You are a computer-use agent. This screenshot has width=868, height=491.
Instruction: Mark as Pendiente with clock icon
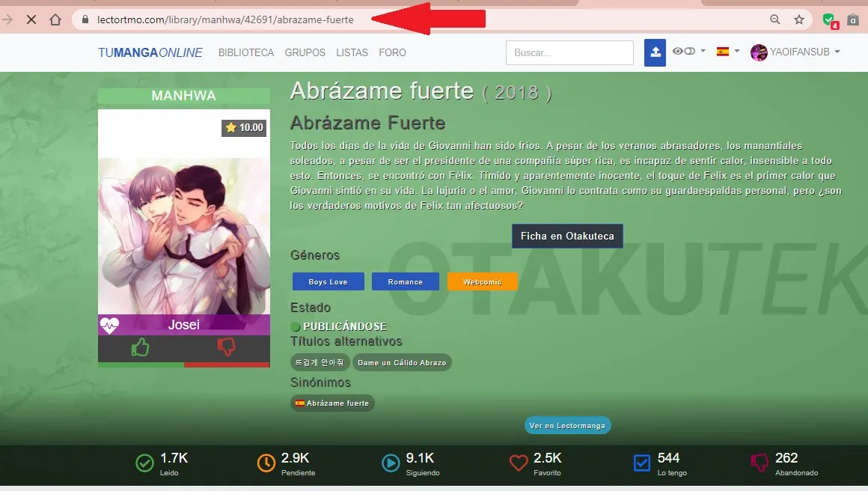pyautogui.click(x=266, y=463)
